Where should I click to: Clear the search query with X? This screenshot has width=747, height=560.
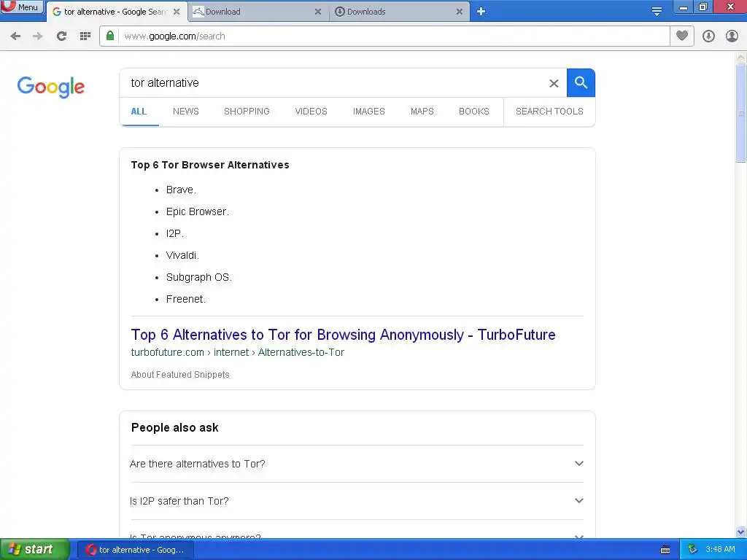coord(554,83)
